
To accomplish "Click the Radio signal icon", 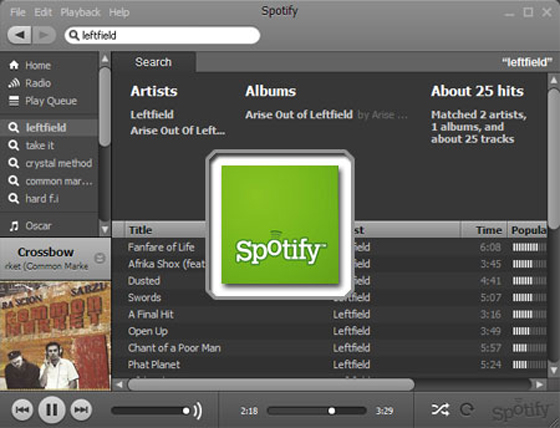I will (14, 83).
